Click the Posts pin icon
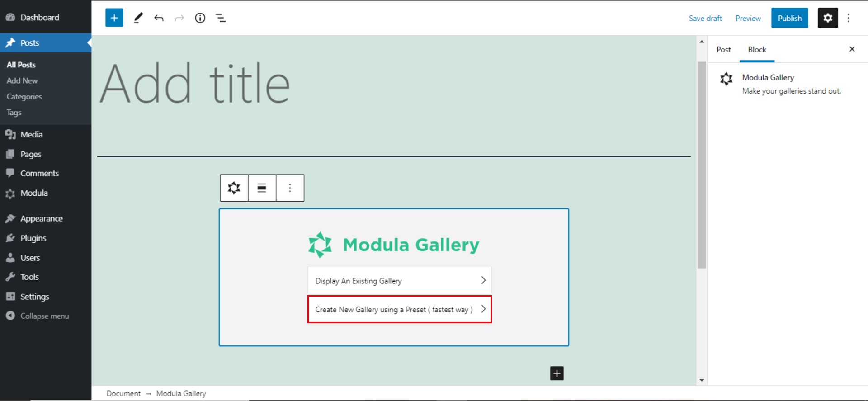 pos(10,43)
